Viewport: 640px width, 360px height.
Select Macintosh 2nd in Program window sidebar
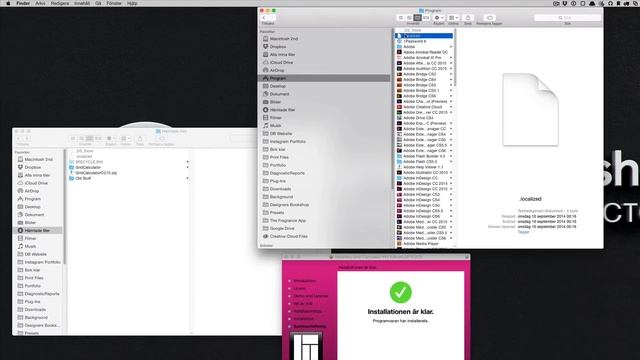pos(284,39)
